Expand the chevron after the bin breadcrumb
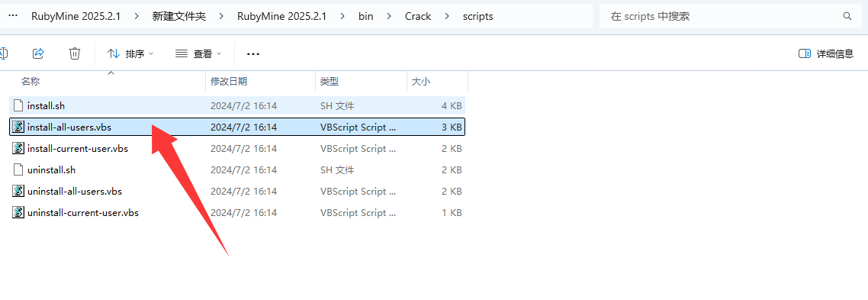The height and width of the screenshot is (300, 868). [x=389, y=16]
